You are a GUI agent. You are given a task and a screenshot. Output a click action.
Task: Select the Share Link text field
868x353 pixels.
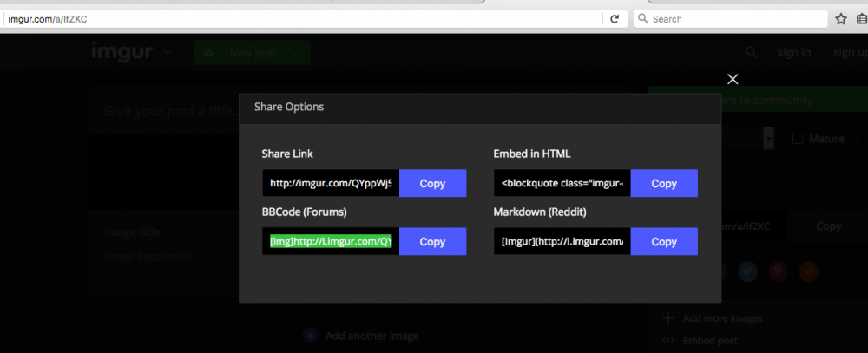(x=331, y=184)
